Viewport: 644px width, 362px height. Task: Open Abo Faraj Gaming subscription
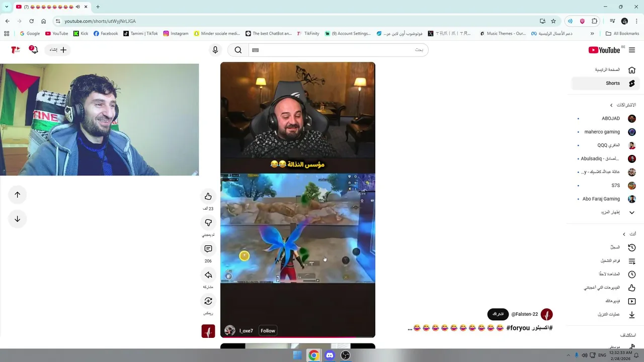coord(606,199)
